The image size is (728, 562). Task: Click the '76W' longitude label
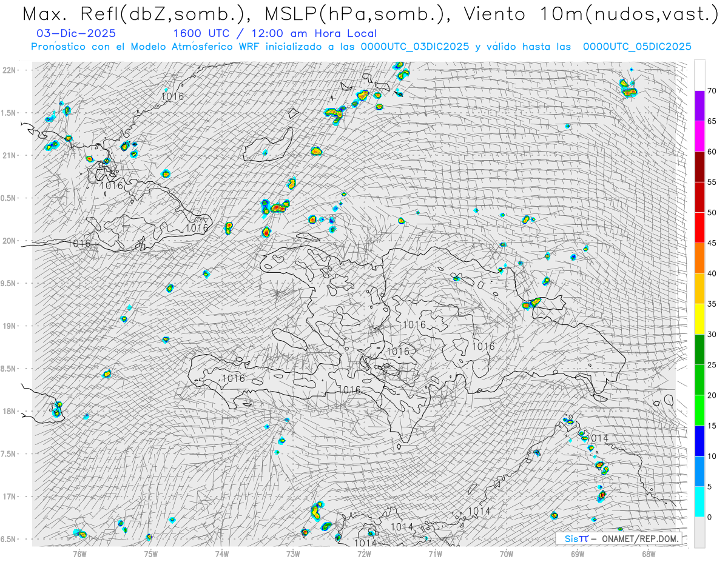[x=80, y=554]
